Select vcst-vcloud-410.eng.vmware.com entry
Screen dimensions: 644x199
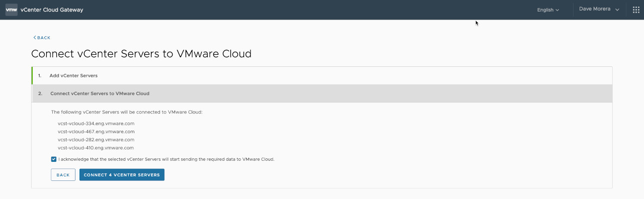[x=96, y=148]
